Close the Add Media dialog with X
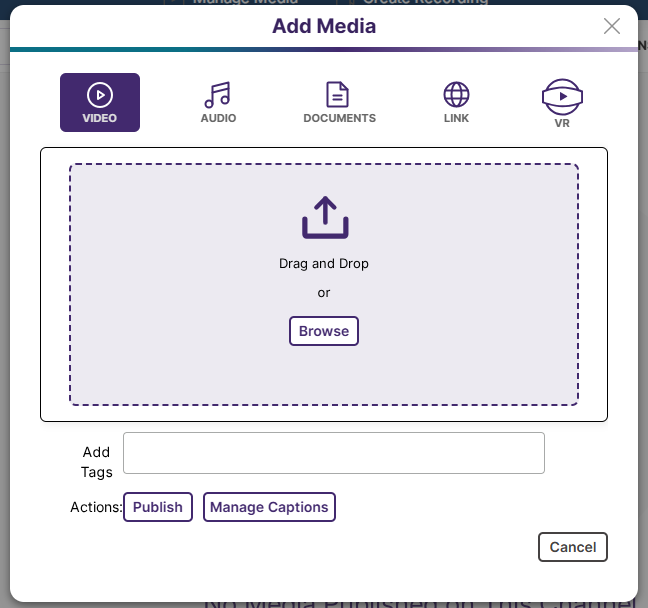This screenshot has height=608, width=648. click(x=611, y=26)
